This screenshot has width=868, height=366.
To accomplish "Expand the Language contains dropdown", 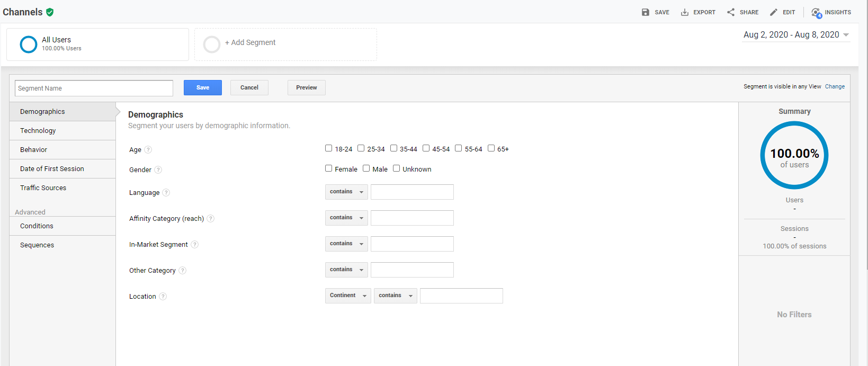I will [346, 192].
